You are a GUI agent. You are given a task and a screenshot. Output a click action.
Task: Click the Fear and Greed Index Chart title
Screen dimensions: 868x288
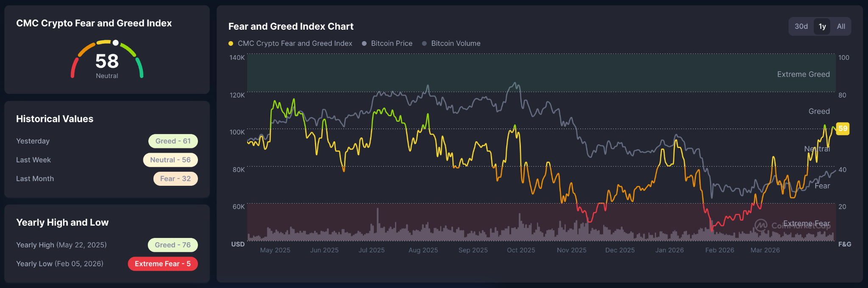pyautogui.click(x=291, y=26)
